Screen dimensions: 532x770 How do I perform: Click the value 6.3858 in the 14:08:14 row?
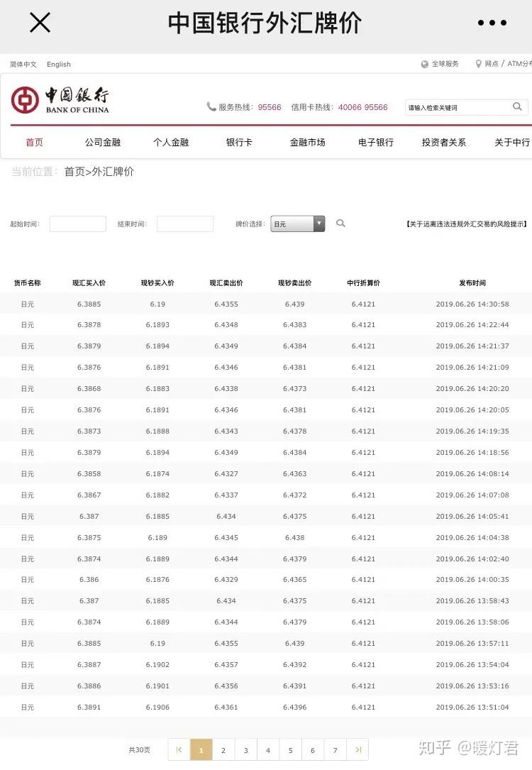pyautogui.click(x=89, y=473)
